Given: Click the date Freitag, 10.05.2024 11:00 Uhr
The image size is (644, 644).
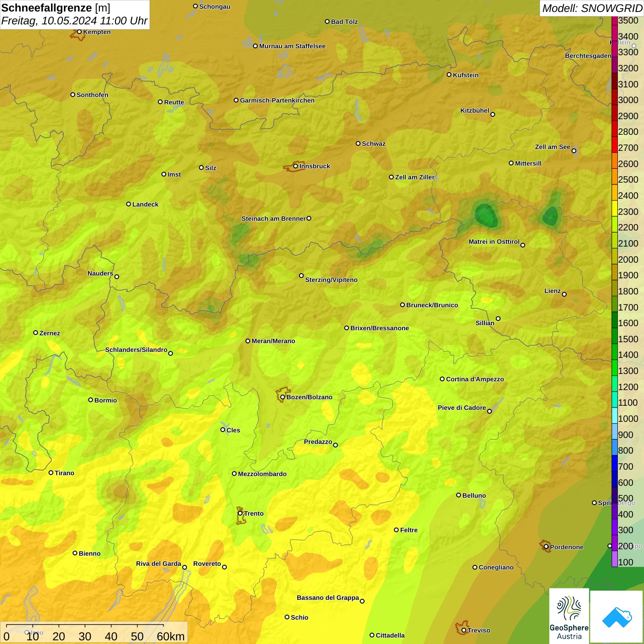Looking at the screenshot, I should coord(74,21).
